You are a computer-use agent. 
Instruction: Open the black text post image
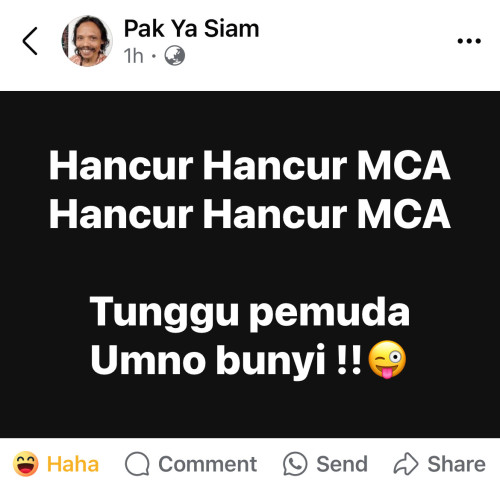[250, 264]
